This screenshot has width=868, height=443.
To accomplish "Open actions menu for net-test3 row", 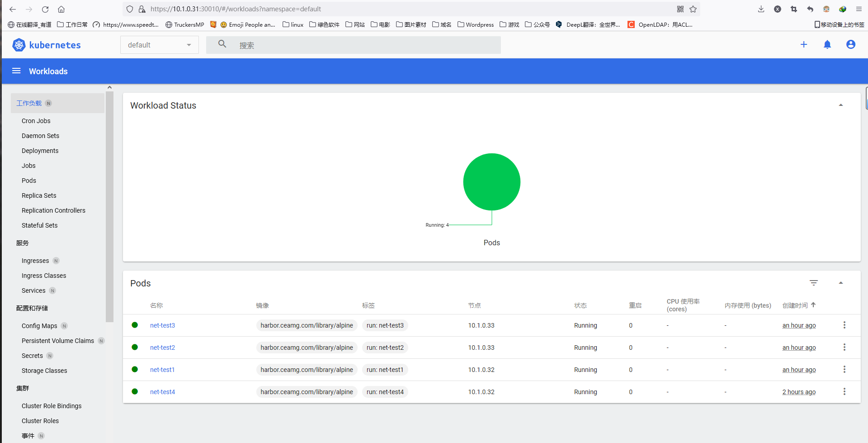I will pyautogui.click(x=844, y=325).
